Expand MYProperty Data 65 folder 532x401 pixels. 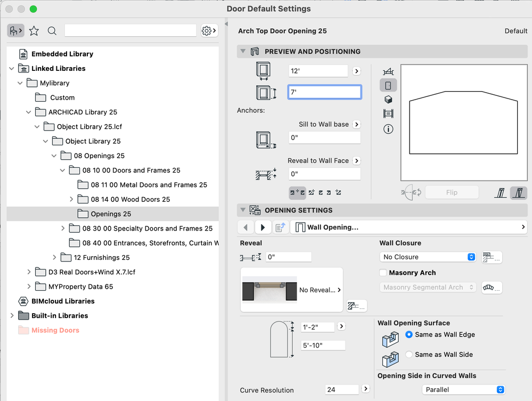tap(29, 287)
